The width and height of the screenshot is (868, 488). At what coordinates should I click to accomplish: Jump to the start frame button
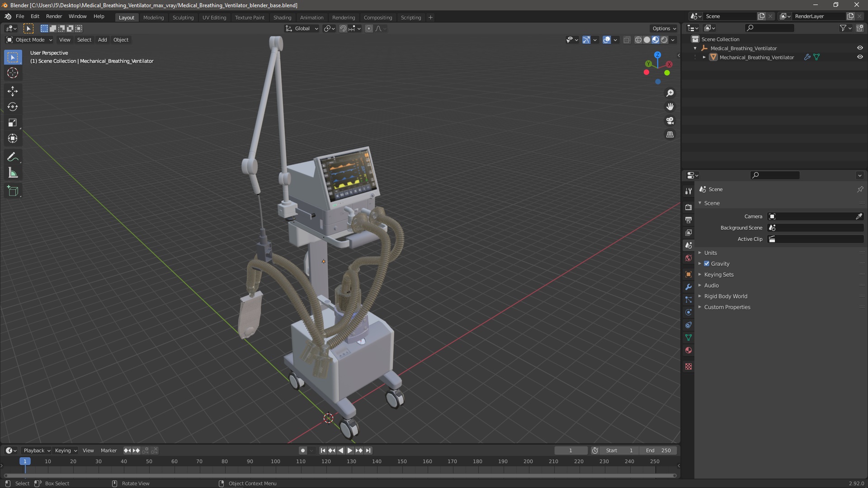[323, 450]
